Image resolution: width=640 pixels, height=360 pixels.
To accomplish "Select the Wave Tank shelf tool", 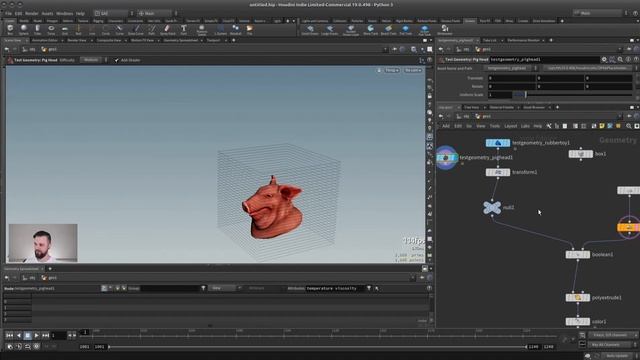I will click(371, 30).
